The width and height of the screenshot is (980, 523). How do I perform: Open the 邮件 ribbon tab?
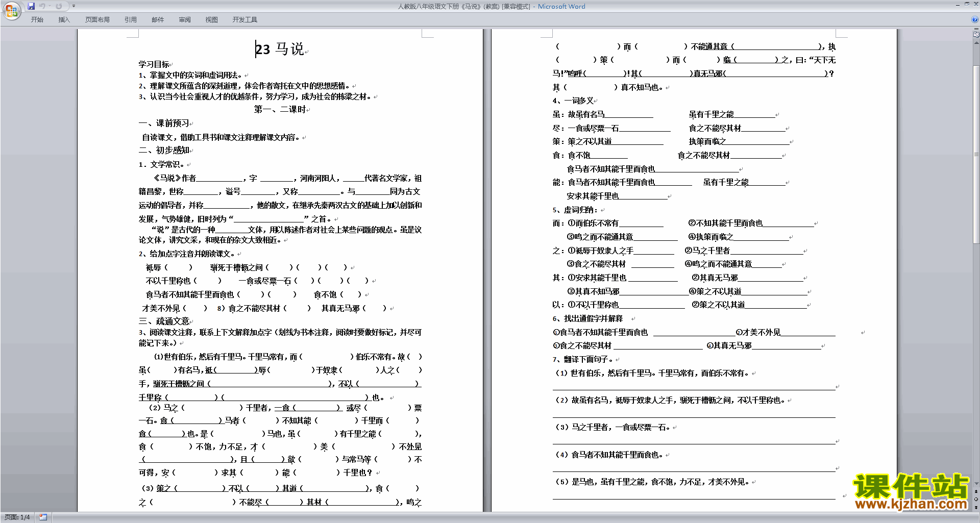158,19
